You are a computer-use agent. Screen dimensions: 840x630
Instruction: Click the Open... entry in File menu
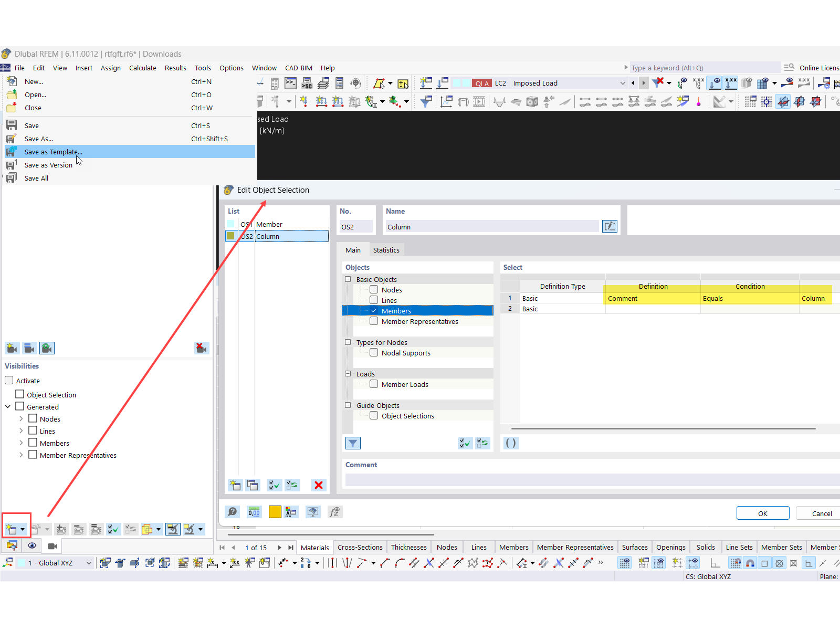pos(130,94)
